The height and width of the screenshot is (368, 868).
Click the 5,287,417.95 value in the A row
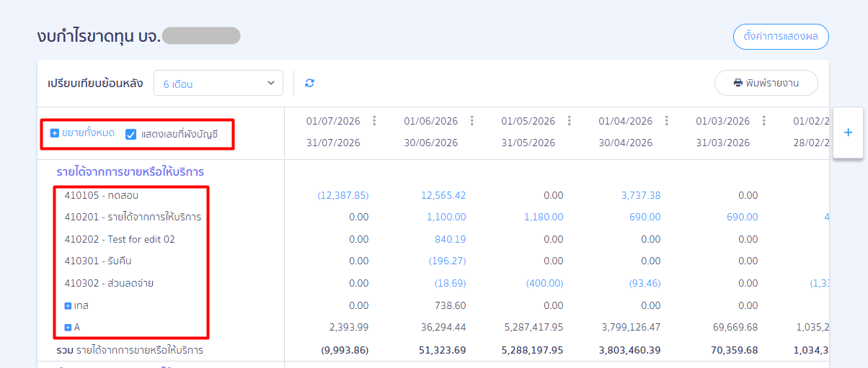tap(534, 328)
